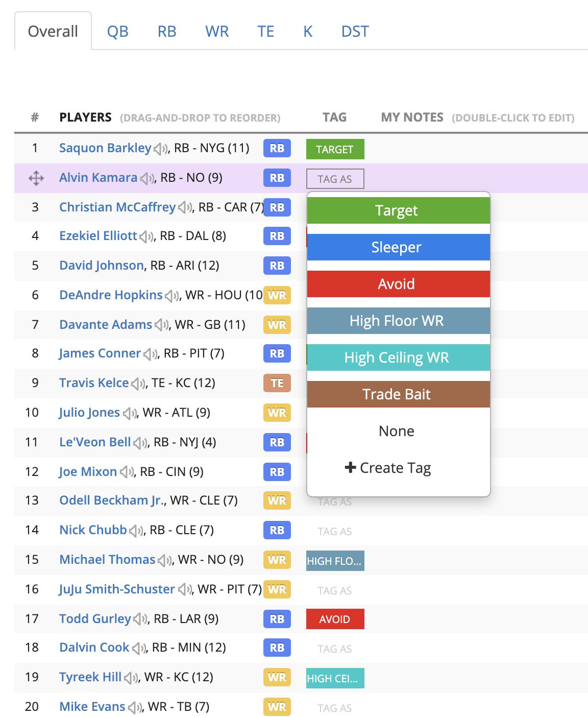Screen dimensions: 588x717
Task: Pick the High Floor WR tag option
Action: (x=399, y=321)
